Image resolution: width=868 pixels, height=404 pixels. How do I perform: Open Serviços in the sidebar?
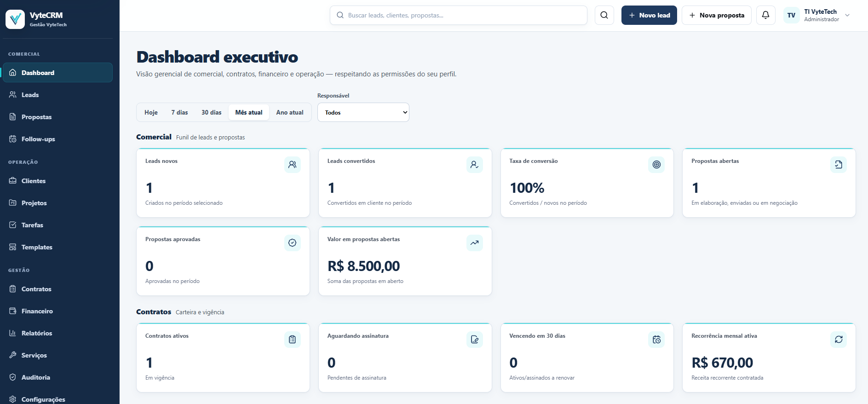click(x=57, y=355)
